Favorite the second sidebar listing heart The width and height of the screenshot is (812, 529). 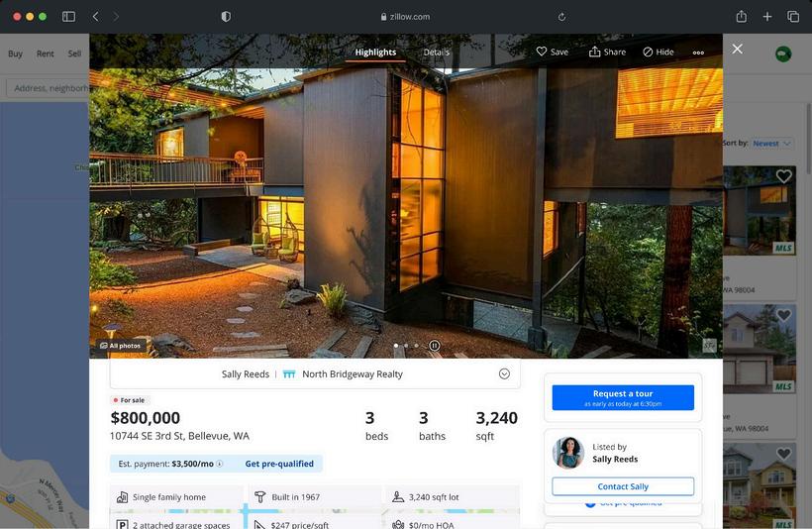click(783, 315)
